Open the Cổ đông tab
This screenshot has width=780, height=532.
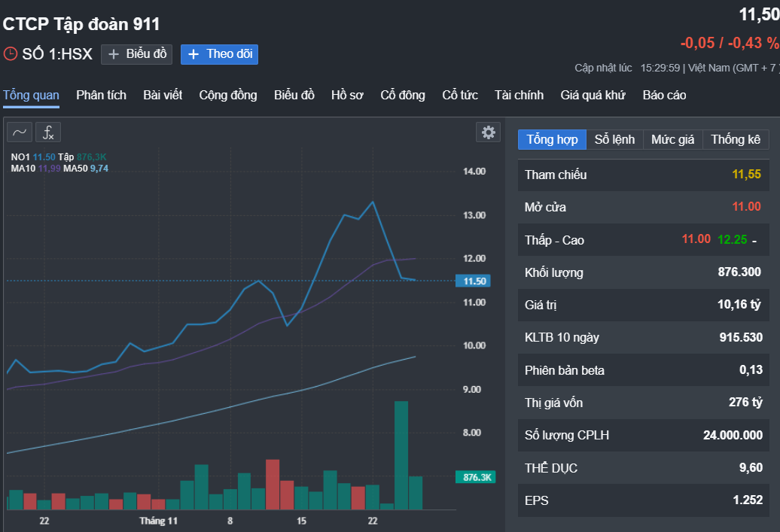coord(403,95)
